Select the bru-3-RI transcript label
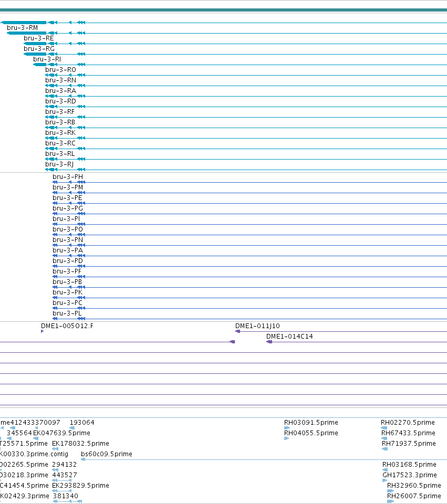 [47, 59]
